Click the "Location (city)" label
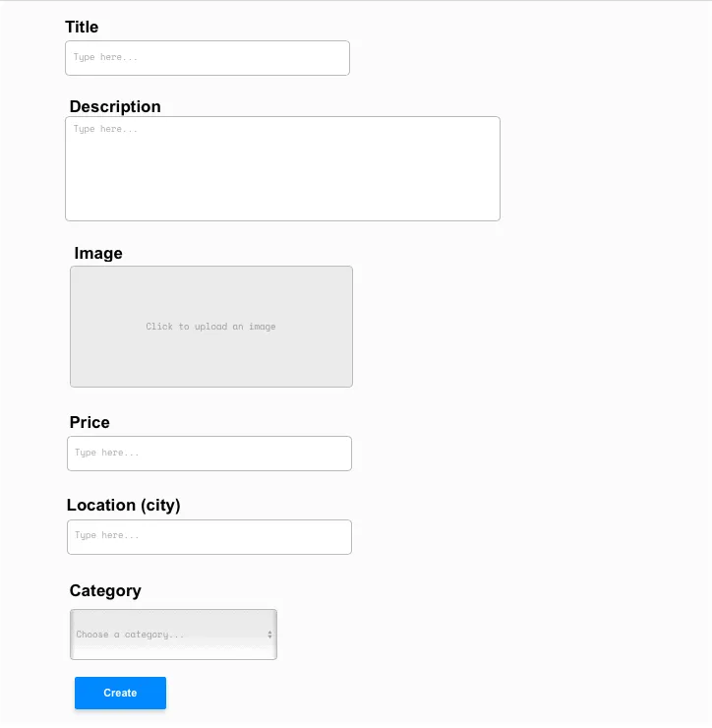 pyautogui.click(x=124, y=505)
